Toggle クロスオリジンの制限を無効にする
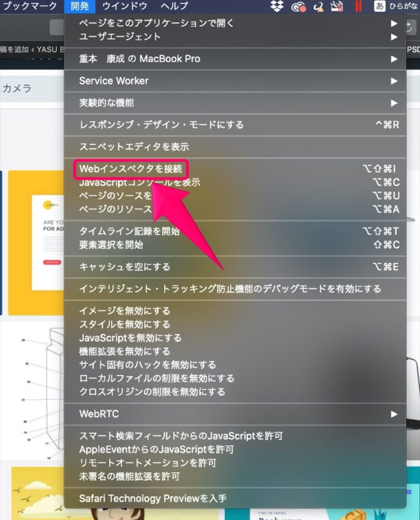Screen dimensions: 420x520 235,392
